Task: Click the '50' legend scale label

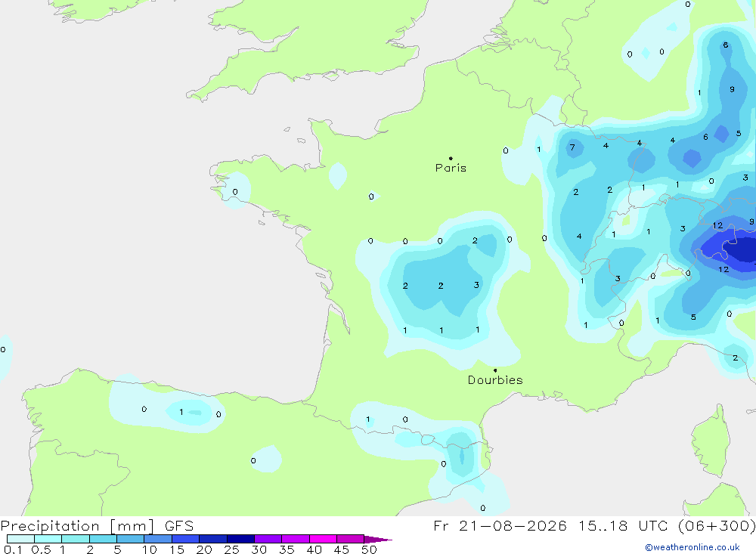Action: click(370, 549)
